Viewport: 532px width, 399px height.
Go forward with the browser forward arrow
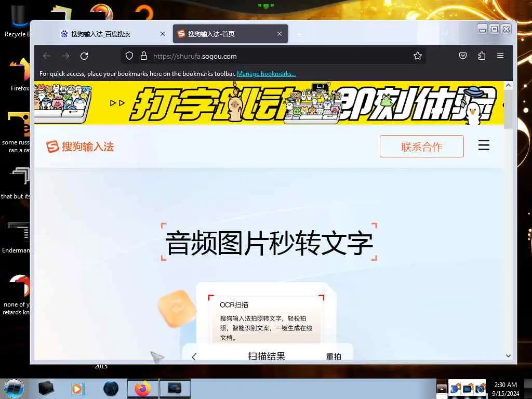(x=65, y=56)
